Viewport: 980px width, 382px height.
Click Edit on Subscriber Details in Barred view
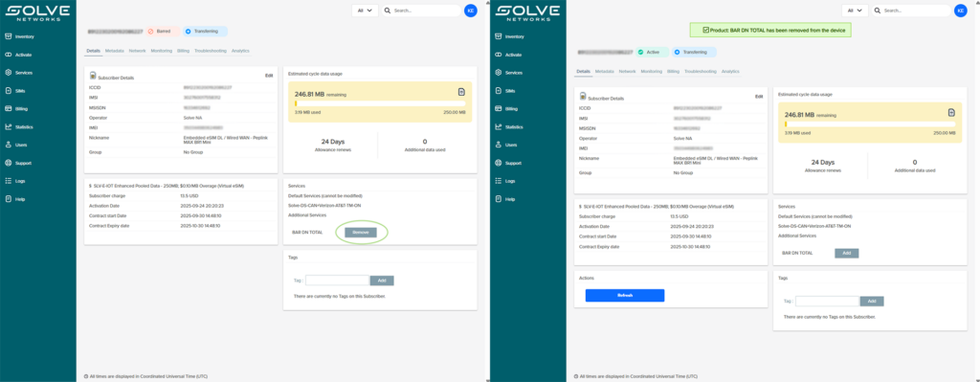click(x=269, y=76)
